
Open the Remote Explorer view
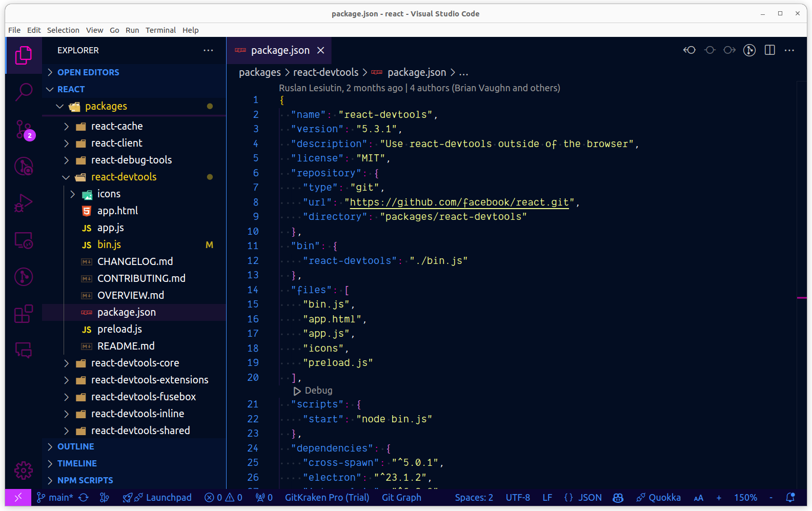tap(24, 240)
